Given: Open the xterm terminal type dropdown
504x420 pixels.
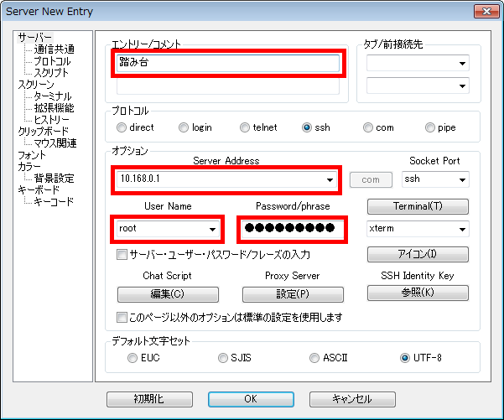Looking at the screenshot, I should coord(462,229).
